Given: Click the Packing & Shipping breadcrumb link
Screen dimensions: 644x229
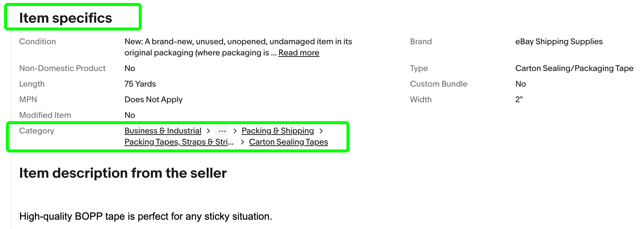Looking at the screenshot, I should pos(277,130).
